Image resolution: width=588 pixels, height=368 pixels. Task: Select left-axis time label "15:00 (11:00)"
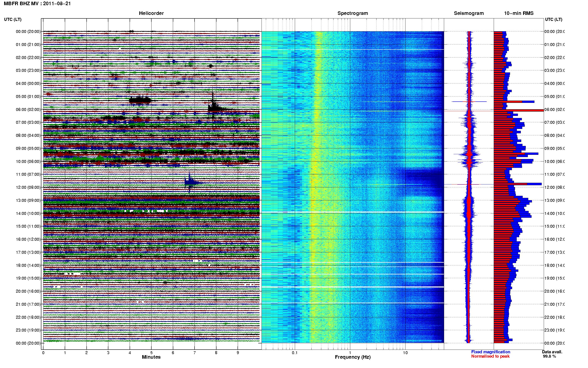click(28, 226)
